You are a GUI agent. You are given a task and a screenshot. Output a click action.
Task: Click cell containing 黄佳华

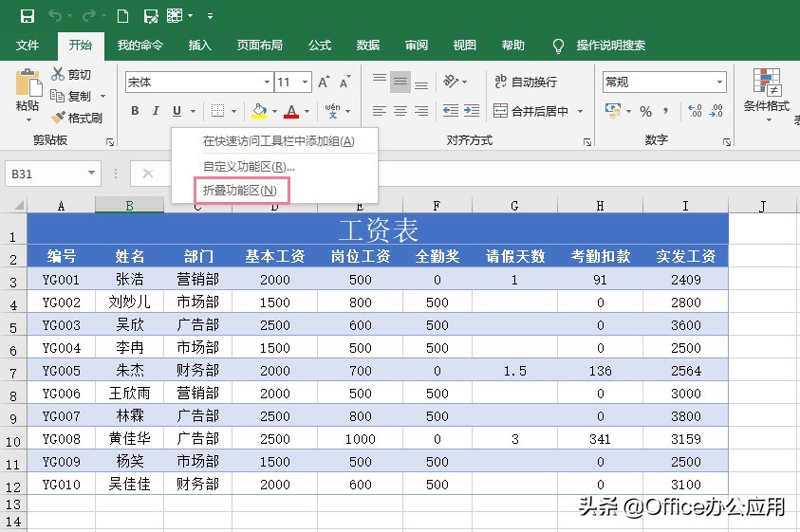coord(130,439)
